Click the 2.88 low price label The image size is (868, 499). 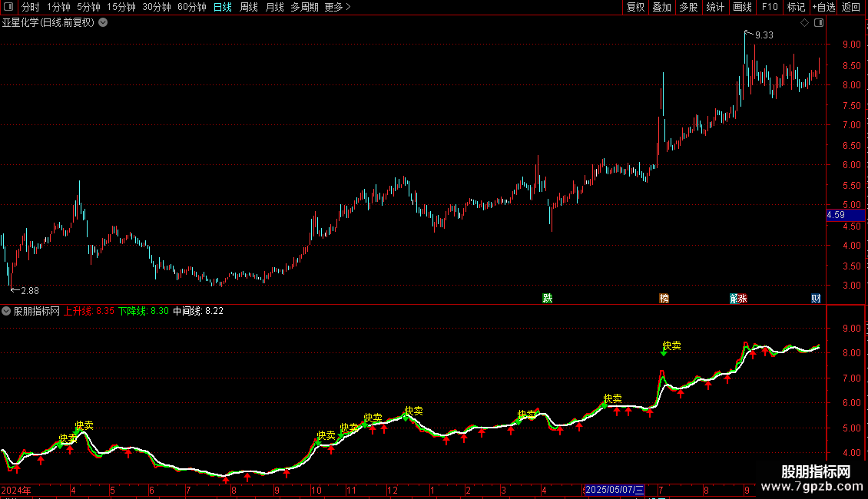[x=30, y=290]
